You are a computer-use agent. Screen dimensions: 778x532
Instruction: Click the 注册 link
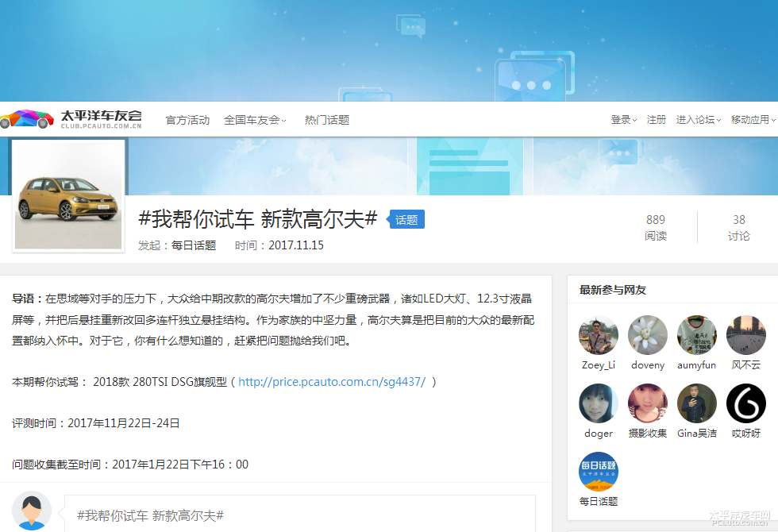(x=657, y=120)
